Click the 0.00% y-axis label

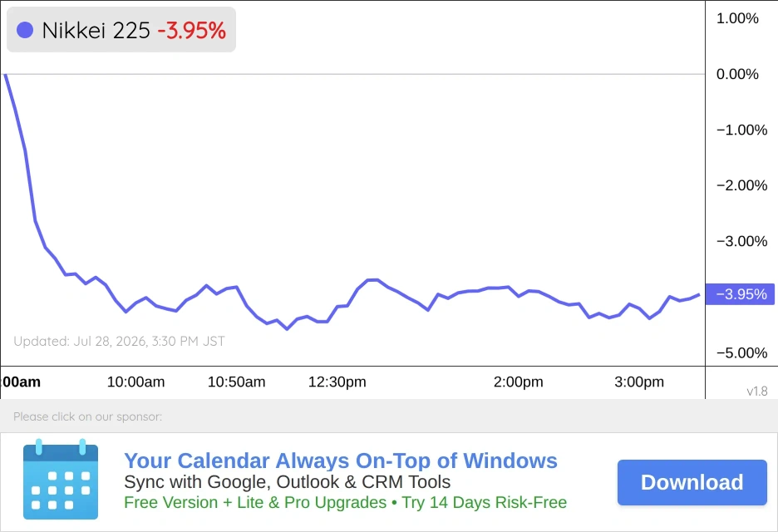(737, 74)
